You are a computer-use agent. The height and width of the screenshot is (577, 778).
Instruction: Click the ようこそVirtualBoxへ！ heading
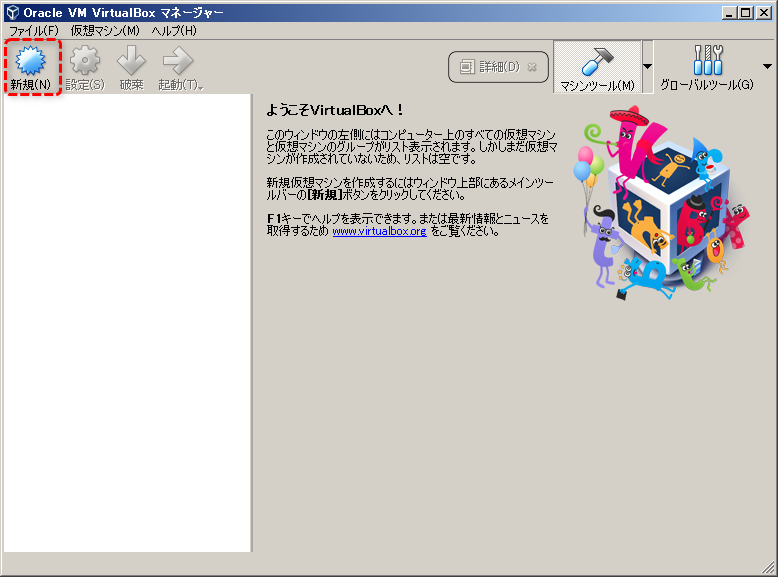point(334,110)
